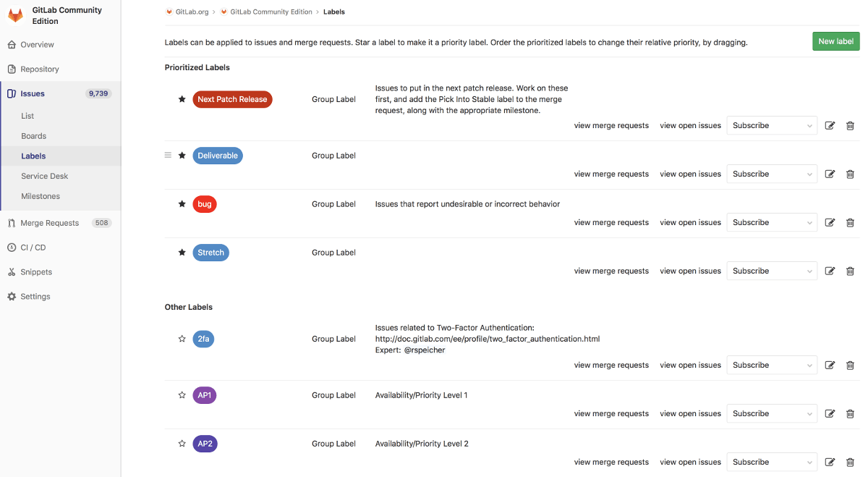Click the edit pencil icon for bug label
868x477 pixels.
pos(830,223)
